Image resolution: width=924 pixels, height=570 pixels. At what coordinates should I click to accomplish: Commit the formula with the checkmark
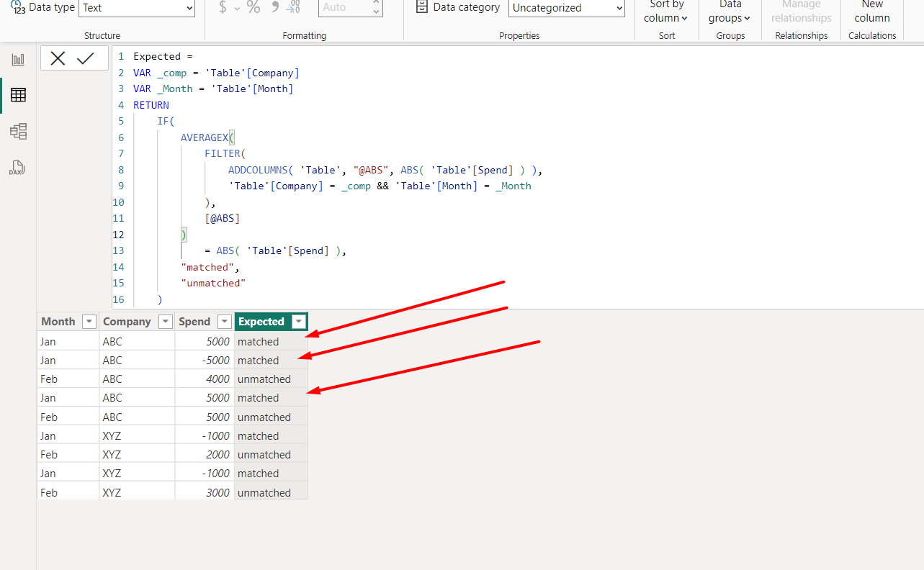click(x=86, y=58)
